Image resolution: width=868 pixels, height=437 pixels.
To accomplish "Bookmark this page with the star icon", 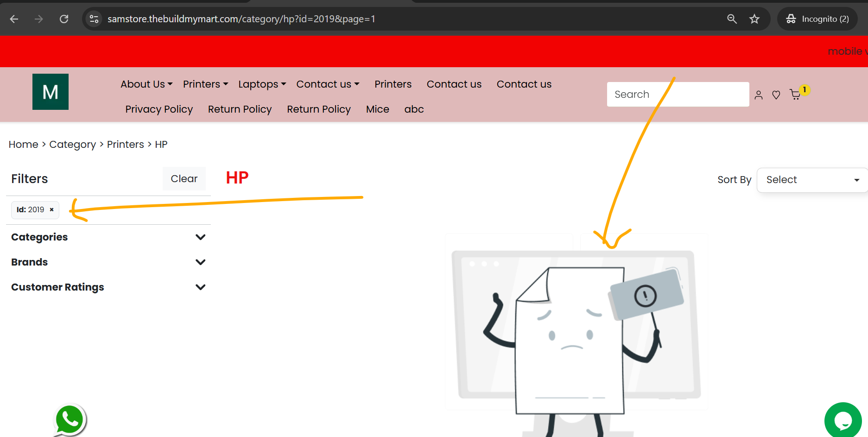I will pos(754,19).
